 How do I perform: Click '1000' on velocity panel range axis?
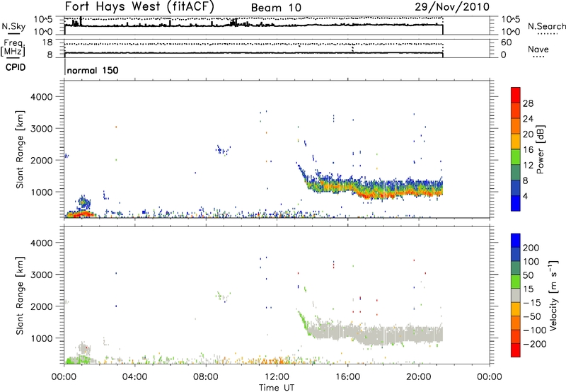click(42, 338)
